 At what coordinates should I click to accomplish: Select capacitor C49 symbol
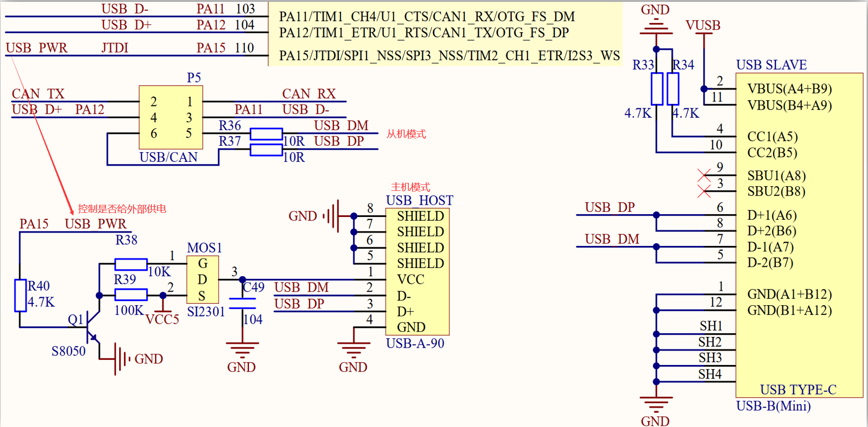point(242,304)
